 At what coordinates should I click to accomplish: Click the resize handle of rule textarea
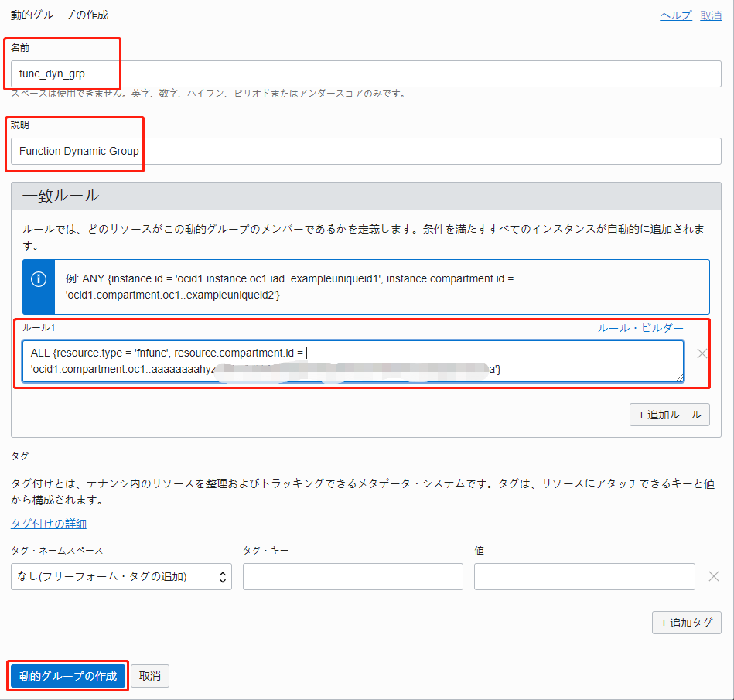[x=679, y=377]
